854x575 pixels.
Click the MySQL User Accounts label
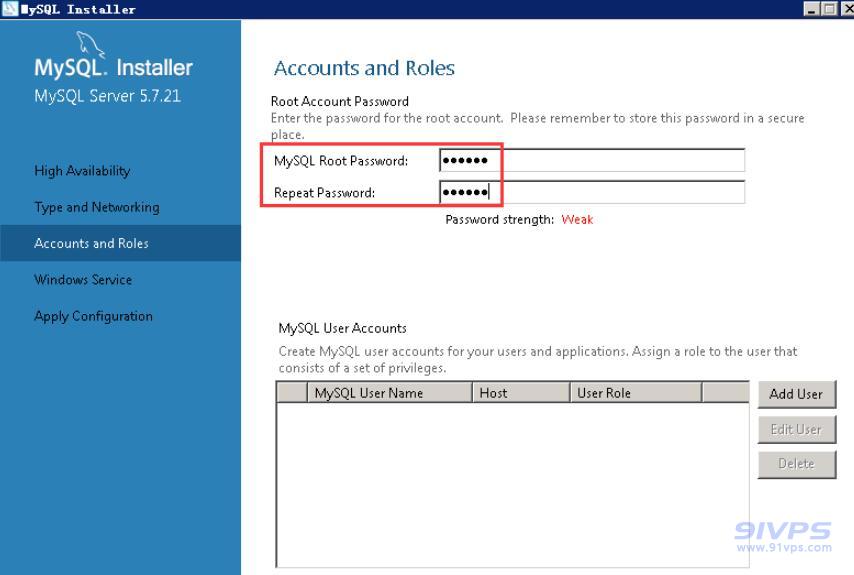click(343, 328)
